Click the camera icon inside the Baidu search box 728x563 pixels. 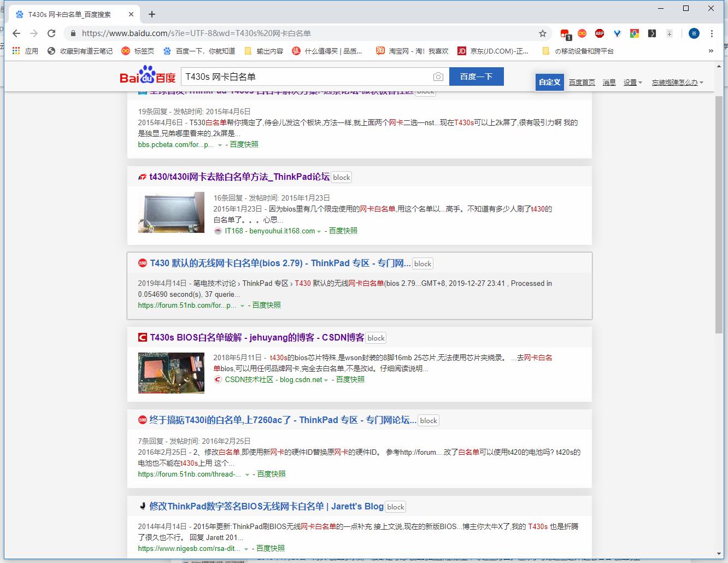click(x=438, y=77)
